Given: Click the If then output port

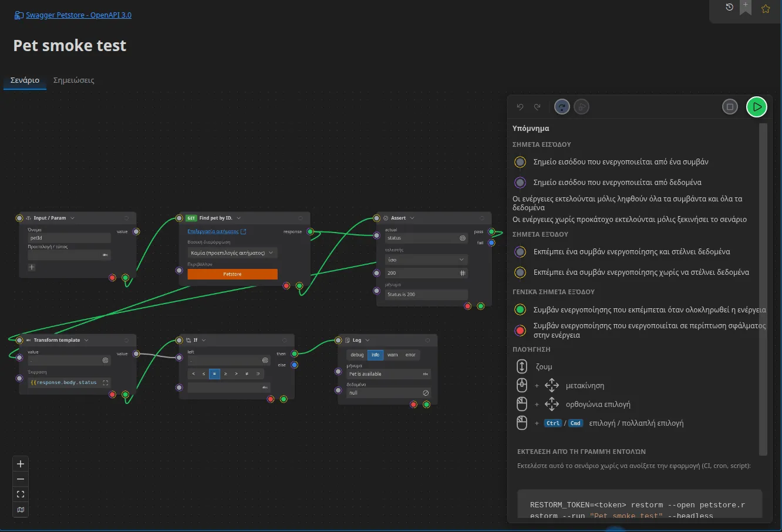Looking at the screenshot, I should tap(295, 353).
